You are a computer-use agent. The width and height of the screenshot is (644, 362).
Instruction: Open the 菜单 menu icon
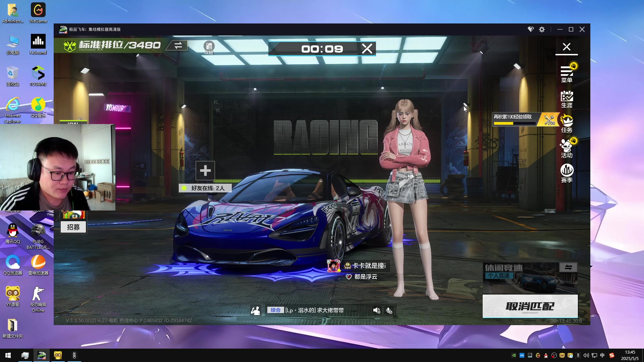click(567, 74)
